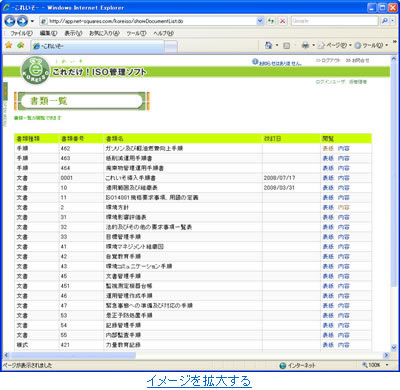Click the イメージを拡大する link
400x390 pixels.
click(x=199, y=381)
